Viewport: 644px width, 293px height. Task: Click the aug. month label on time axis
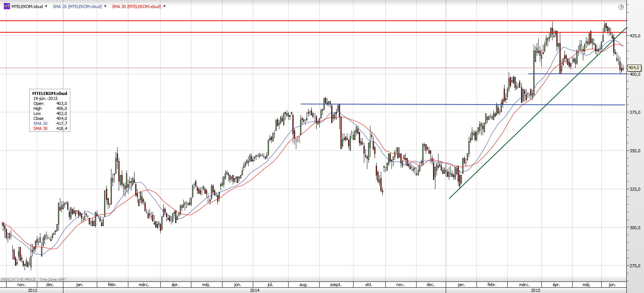pos(304,285)
